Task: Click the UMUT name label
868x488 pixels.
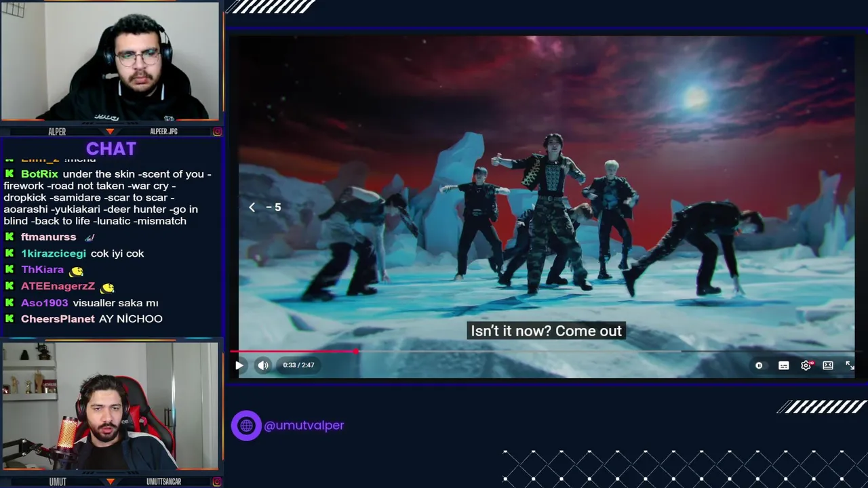Action: point(58,482)
